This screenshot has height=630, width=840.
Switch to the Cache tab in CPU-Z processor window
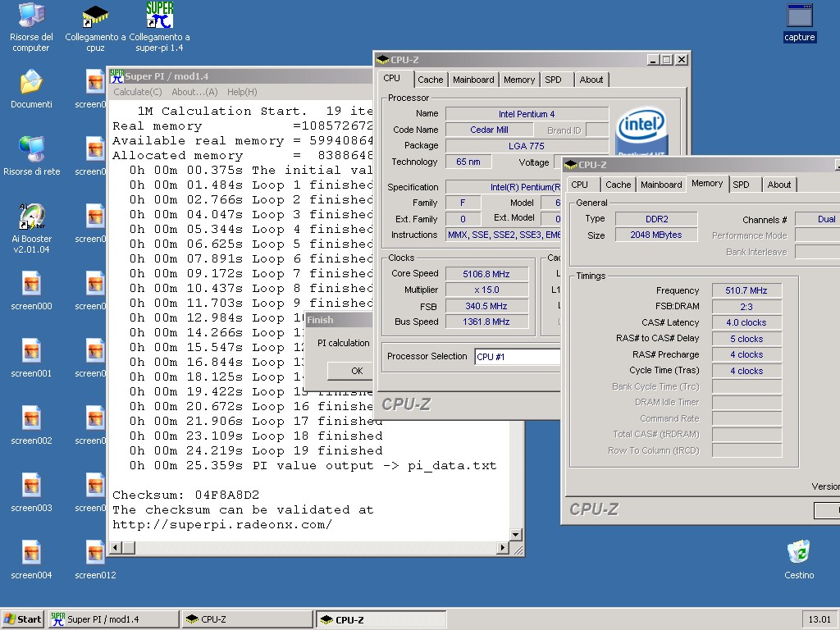(430, 80)
